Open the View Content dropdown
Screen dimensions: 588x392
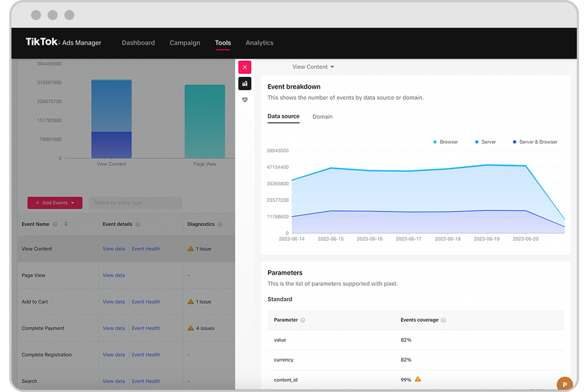tap(313, 67)
